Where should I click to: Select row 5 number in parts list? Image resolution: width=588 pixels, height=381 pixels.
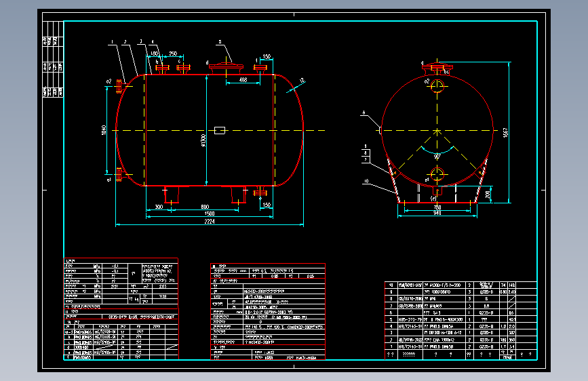point(391,319)
